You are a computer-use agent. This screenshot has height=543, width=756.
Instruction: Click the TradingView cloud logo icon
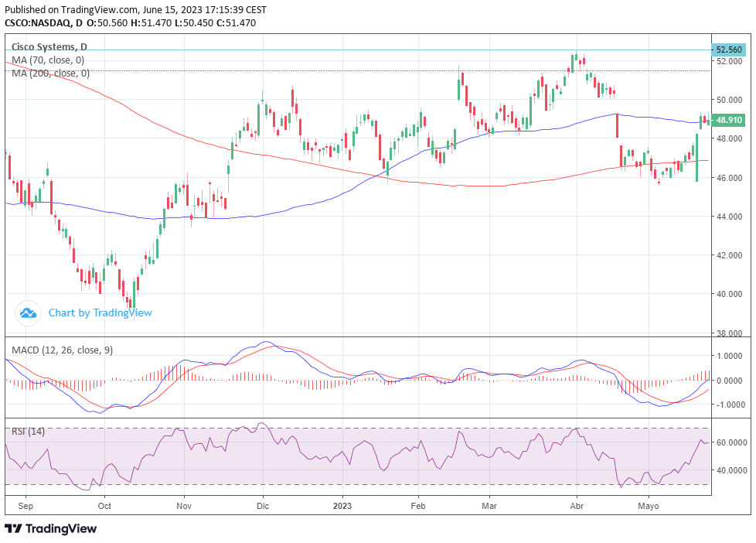[28, 313]
